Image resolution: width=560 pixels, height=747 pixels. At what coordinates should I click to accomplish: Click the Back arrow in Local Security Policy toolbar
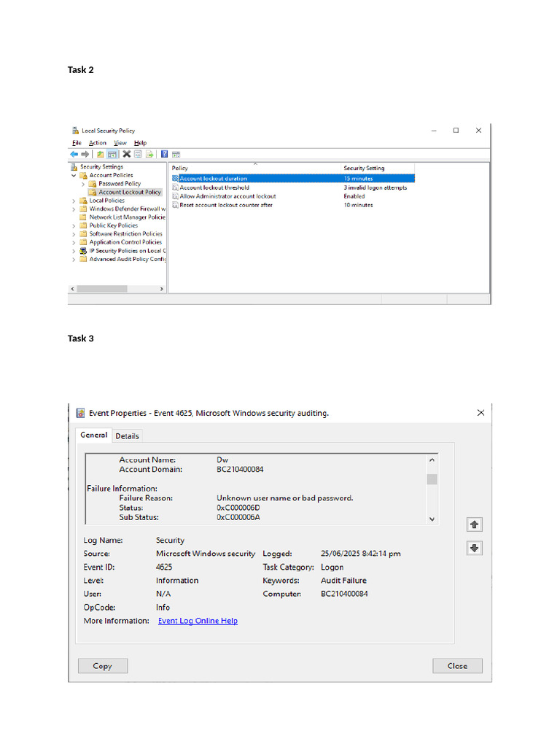[x=74, y=155]
